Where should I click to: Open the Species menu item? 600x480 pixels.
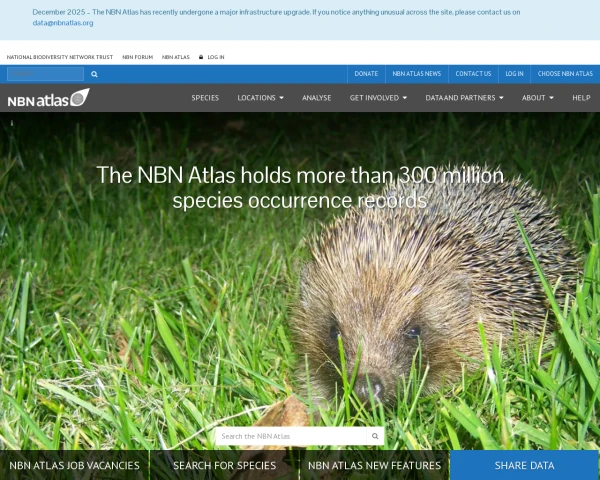pyautogui.click(x=205, y=98)
